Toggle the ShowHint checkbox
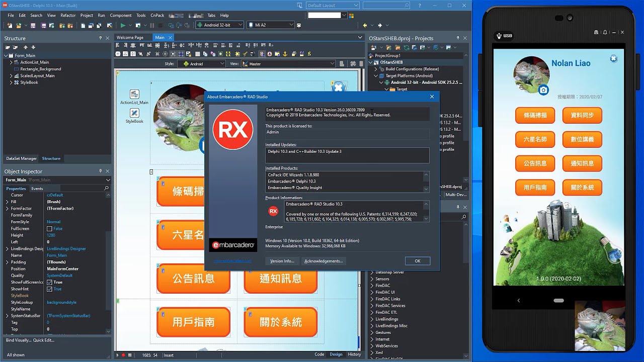 coord(49,289)
